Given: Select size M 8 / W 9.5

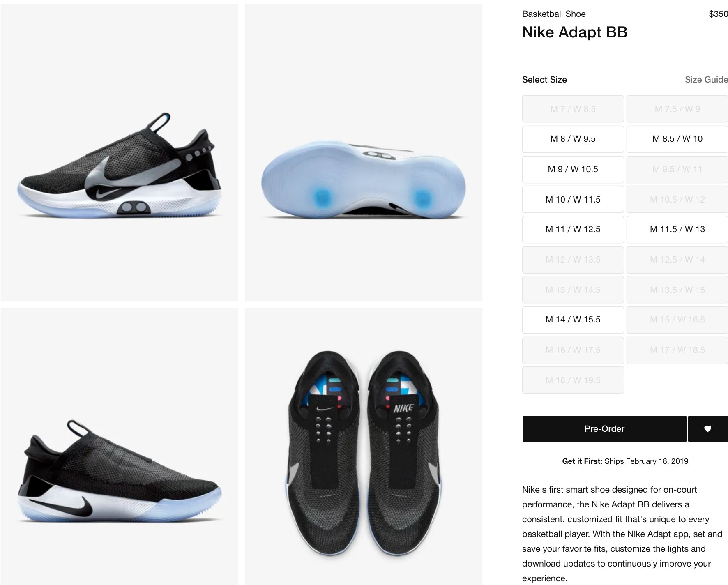Looking at the screenshot, I should (573, 139).
